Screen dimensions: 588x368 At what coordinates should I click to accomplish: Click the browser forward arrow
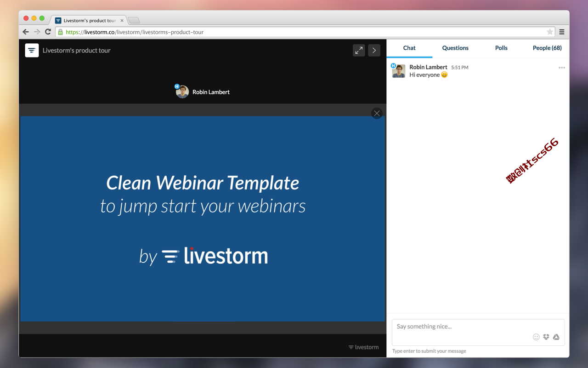[x=37, y=32]
